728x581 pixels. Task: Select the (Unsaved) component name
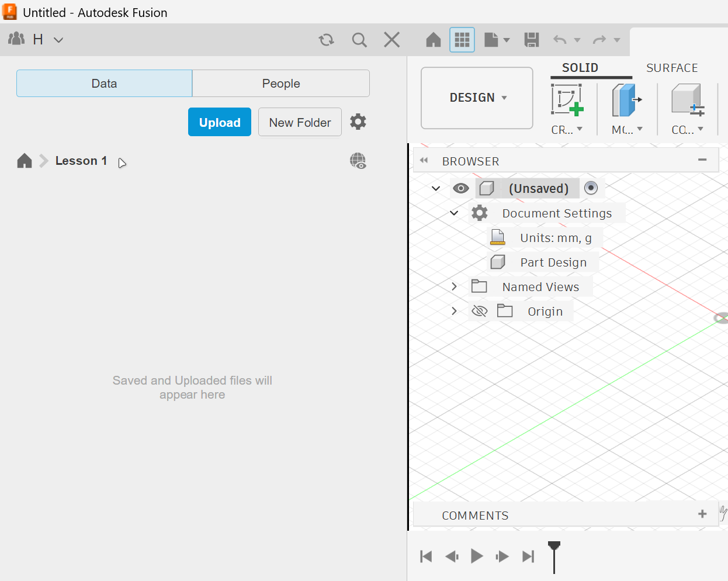539,188
